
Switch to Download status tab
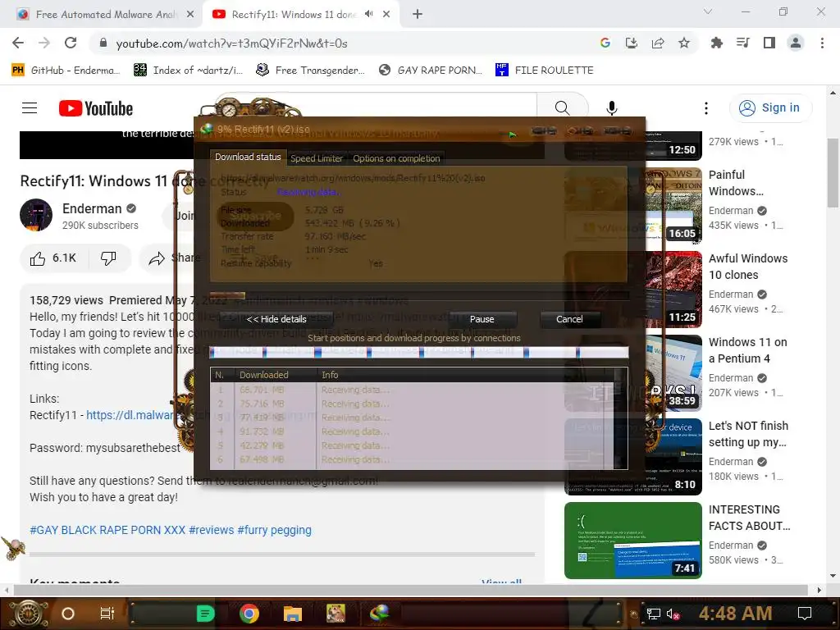click(248, 157)
